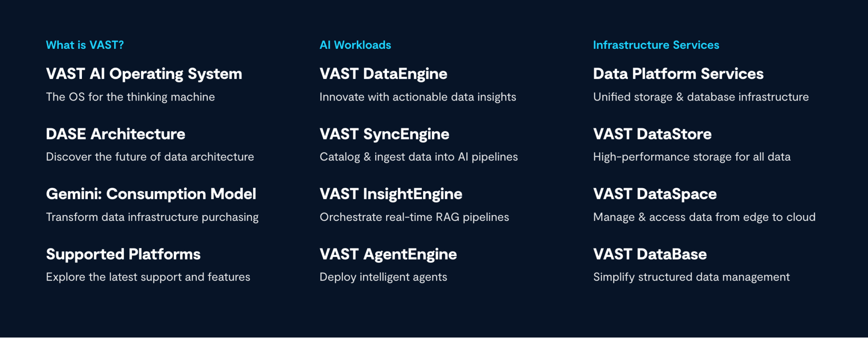Viewport: 868px width, 339px height.
Task: Click 'High-performance storage for all data' text
Action: click(692, 157)
